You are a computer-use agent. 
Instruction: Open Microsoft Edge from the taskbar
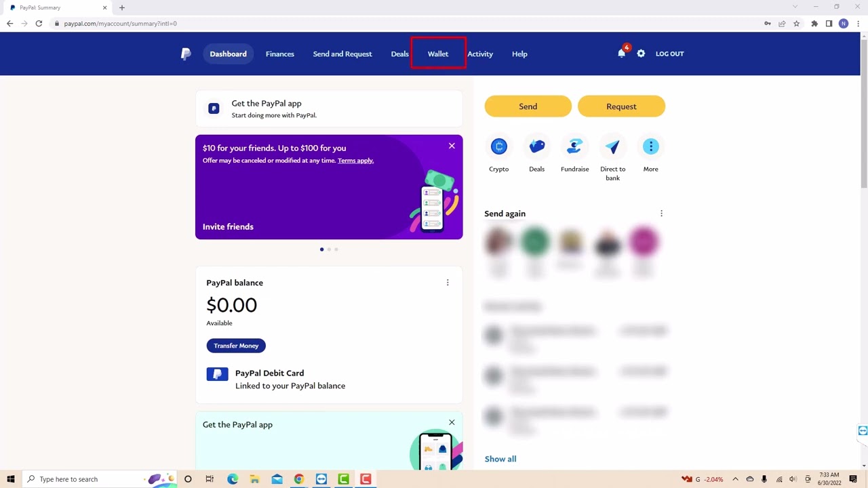pyautogui.click(x=233, y=479)
